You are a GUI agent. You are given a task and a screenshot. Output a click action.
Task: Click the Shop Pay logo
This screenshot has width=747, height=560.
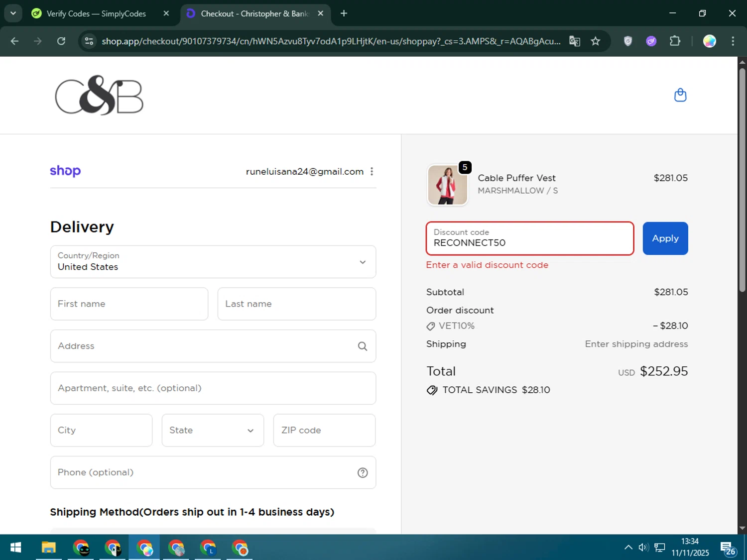click(65, 171)
